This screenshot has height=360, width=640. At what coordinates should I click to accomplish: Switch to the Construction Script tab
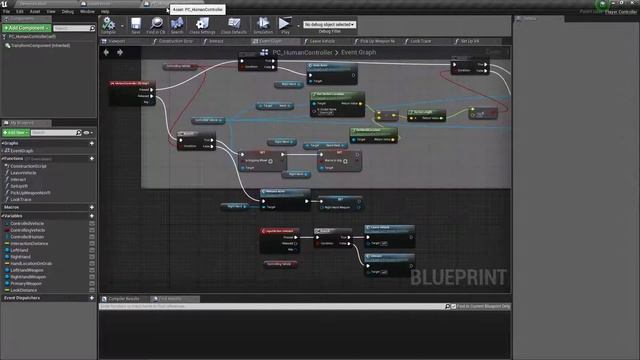(176, 41)
